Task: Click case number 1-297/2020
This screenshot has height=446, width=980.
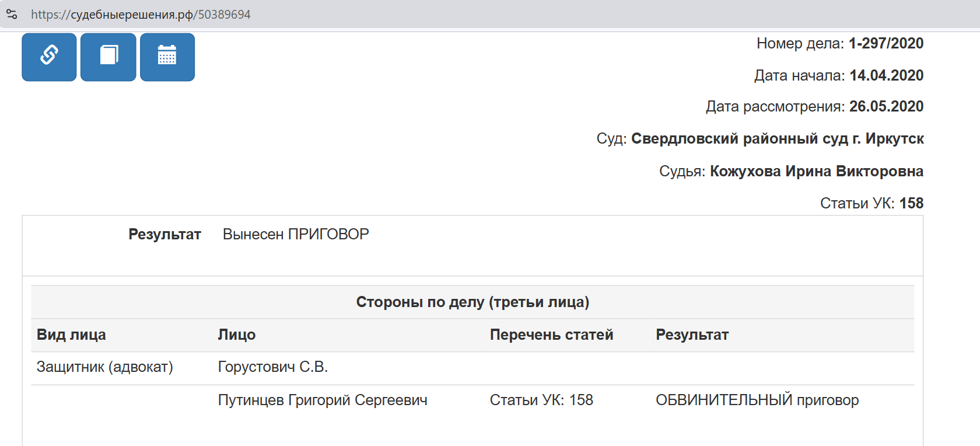Action: click(885, 43)
